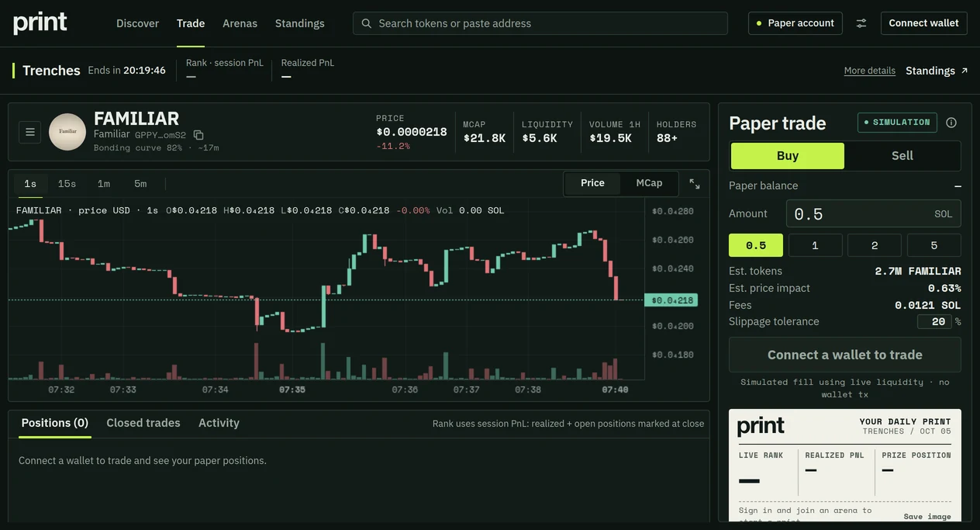Click the liquidity value $5.6K
The width and height of the screenshot is (980, 530).
(540, 138)
